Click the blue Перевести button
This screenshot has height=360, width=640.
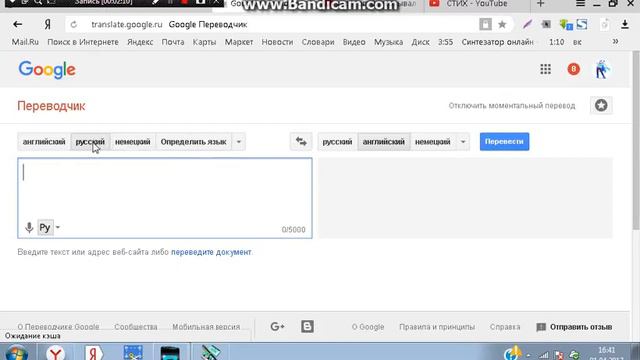pos(504,142)
